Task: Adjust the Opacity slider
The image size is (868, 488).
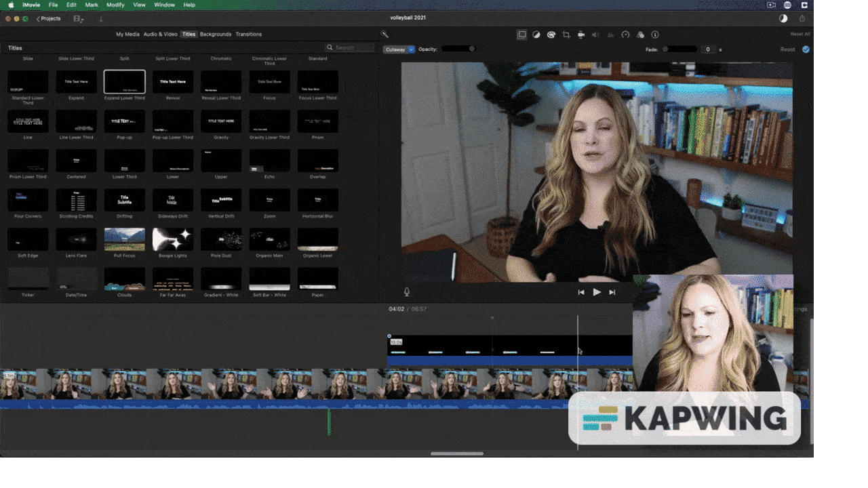Action: click(458, 49)
